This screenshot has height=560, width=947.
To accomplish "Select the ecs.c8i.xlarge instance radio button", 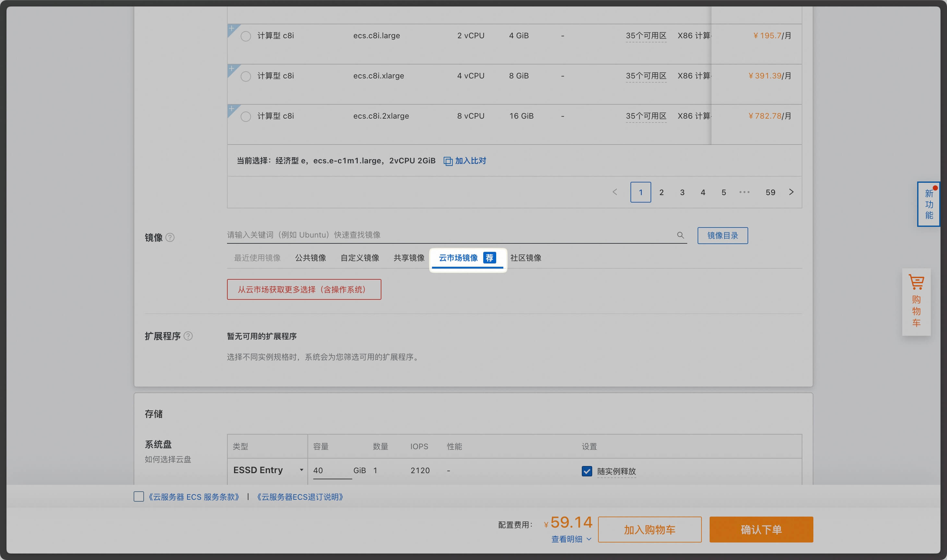I will click(x=246, y=76).
